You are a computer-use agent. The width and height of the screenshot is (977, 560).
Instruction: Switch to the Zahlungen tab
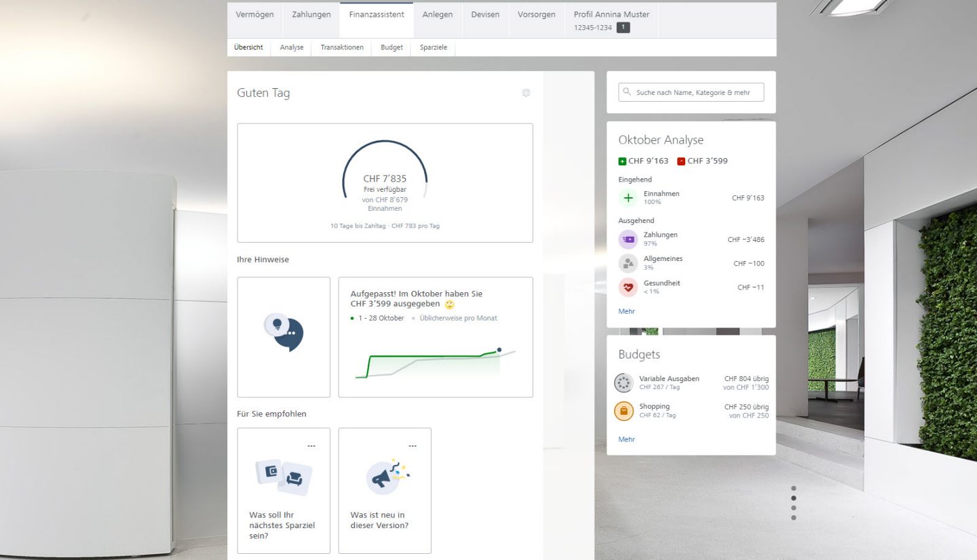click(x=311, y=15)
